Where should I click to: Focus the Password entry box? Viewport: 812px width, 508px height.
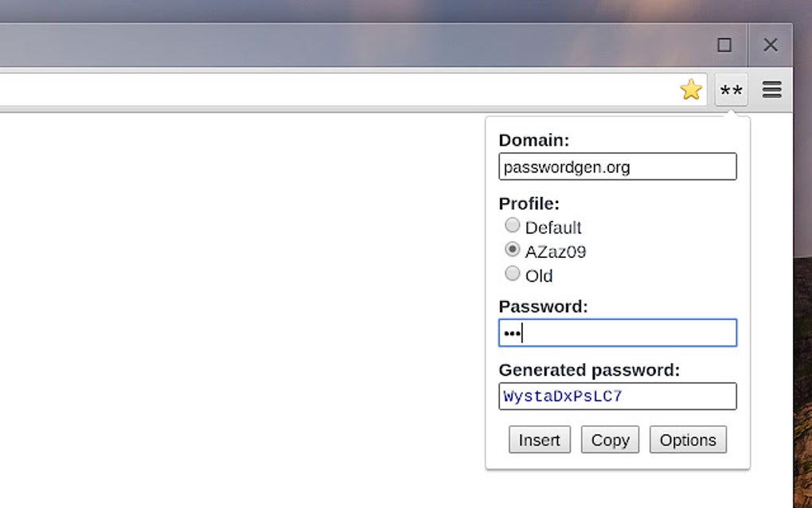tap(618, 333)
